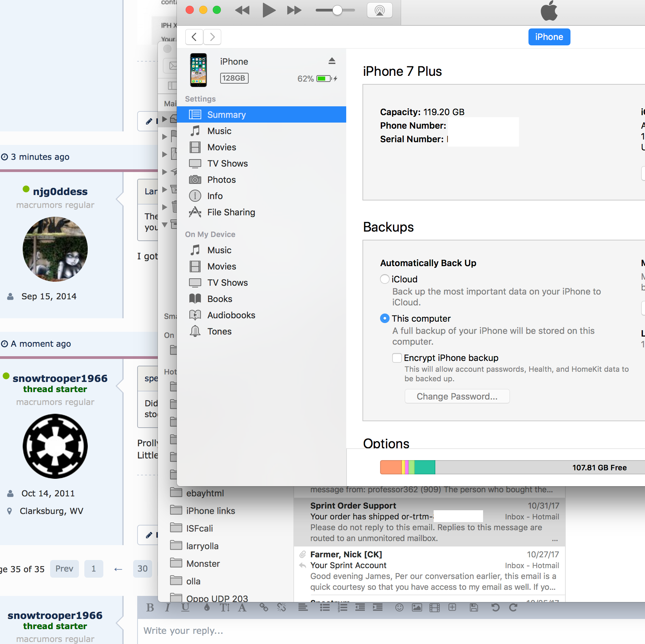This screenshot has width=645, height=644.
Task: Open the Farmer, Nick [CK] email
Action: click(430, 571)
